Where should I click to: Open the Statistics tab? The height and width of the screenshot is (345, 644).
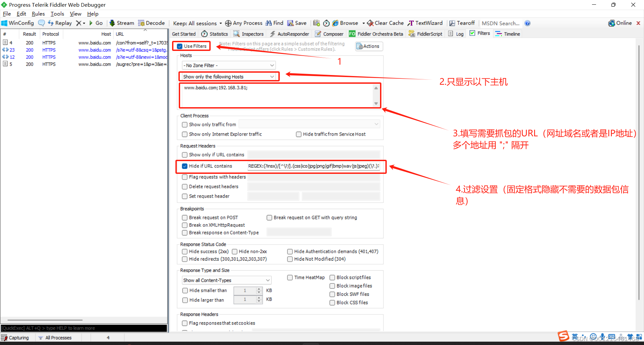214,34
